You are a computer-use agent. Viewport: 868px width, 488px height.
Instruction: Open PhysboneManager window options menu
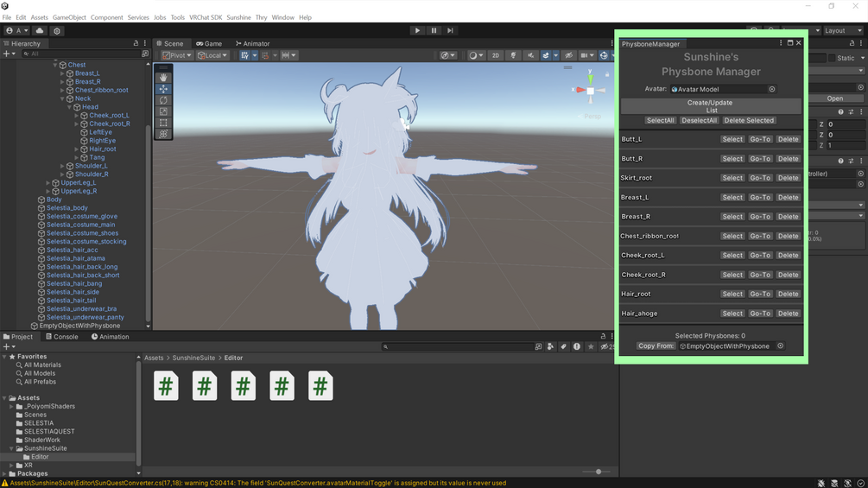click(x=781, y=43)
